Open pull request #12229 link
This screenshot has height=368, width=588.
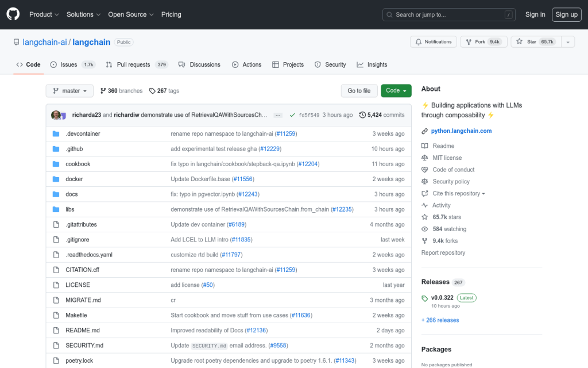[270, 149]
